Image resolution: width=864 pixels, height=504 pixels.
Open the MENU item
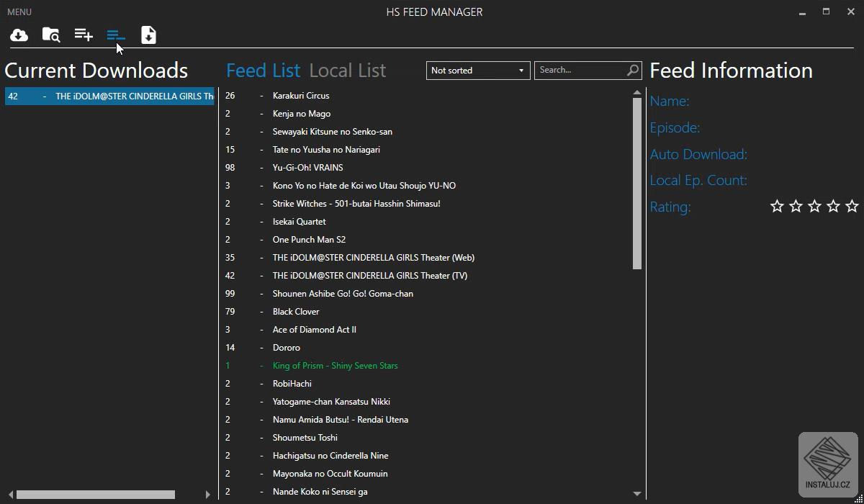[x=19, y=12]
